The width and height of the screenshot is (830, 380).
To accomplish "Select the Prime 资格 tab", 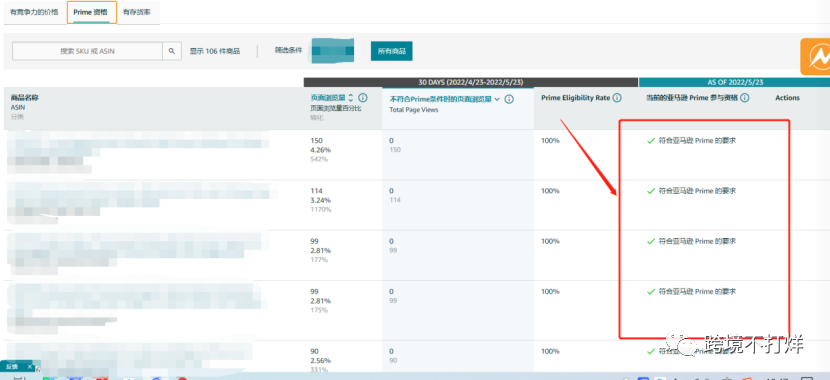I will pos(92,12).
